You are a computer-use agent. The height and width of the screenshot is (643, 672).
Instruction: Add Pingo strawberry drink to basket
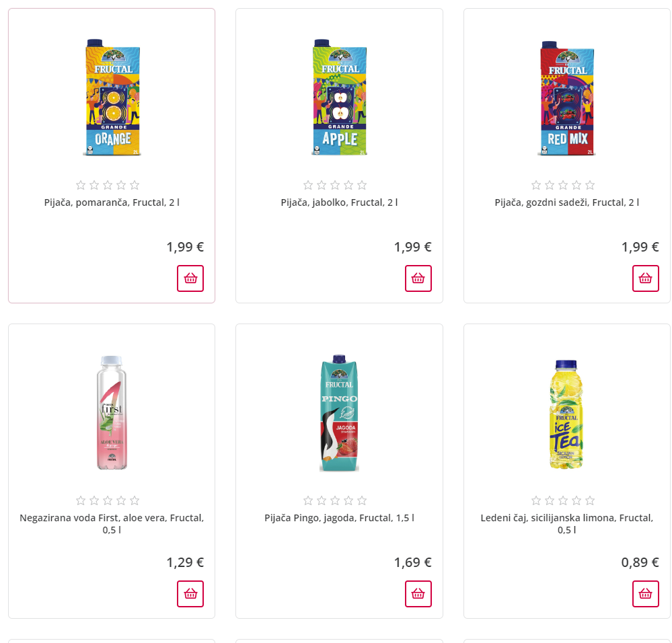click(x=418, y=594)
